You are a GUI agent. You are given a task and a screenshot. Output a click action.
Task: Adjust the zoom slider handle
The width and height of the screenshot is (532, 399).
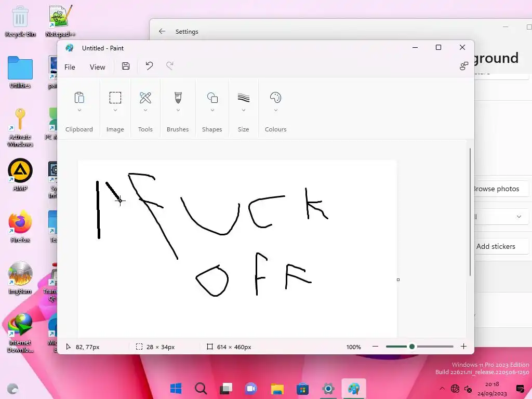tap(412, 347)
